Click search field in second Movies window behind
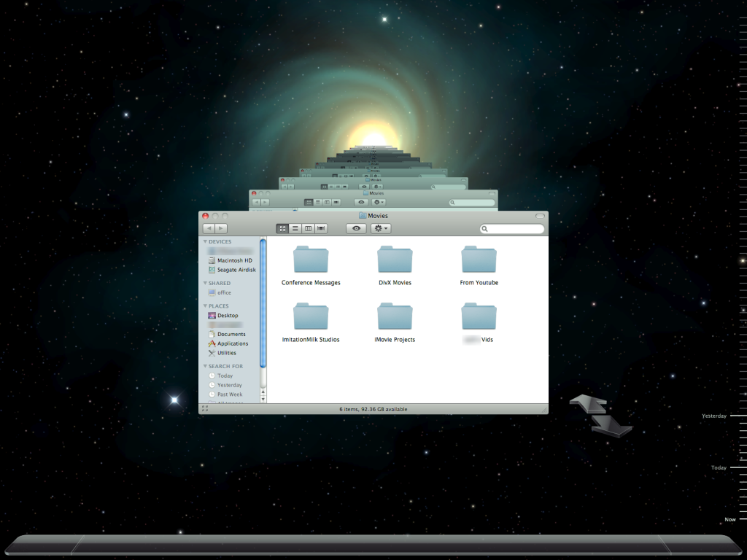Viewport: 747px width, 560px height. click(472, 203)
